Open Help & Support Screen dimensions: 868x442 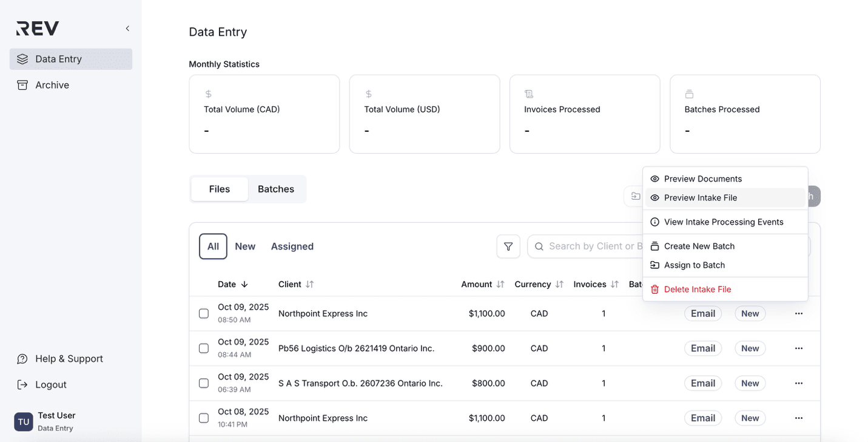[x=69, y=359]
